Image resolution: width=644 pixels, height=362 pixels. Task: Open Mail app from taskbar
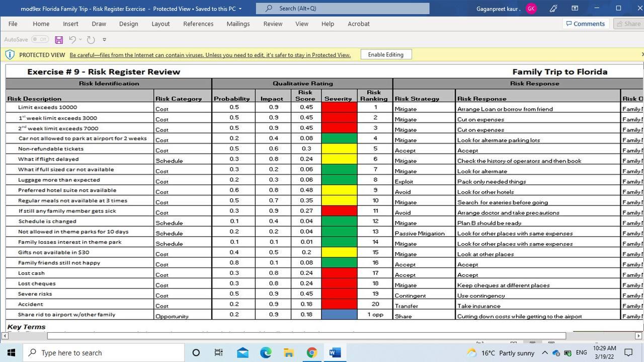tap(243, 352)
